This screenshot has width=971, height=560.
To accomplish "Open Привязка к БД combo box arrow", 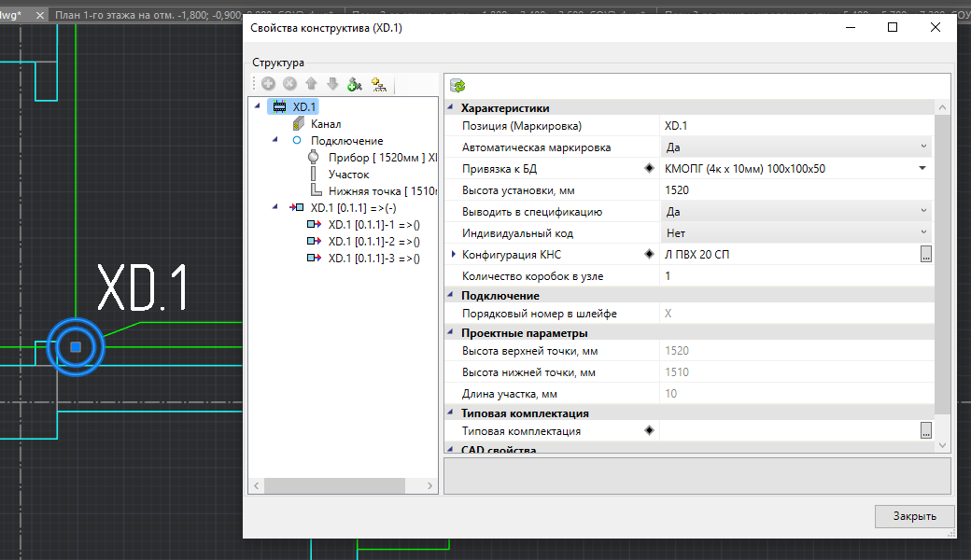I will [922, 169].
